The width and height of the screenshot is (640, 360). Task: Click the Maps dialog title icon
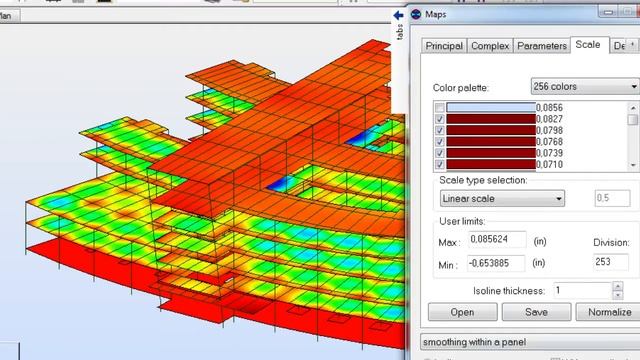pos(416,14)
